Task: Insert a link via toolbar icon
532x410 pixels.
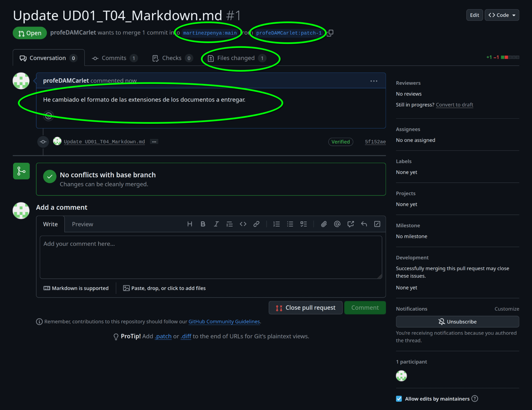Action: [x=256, y=224]
